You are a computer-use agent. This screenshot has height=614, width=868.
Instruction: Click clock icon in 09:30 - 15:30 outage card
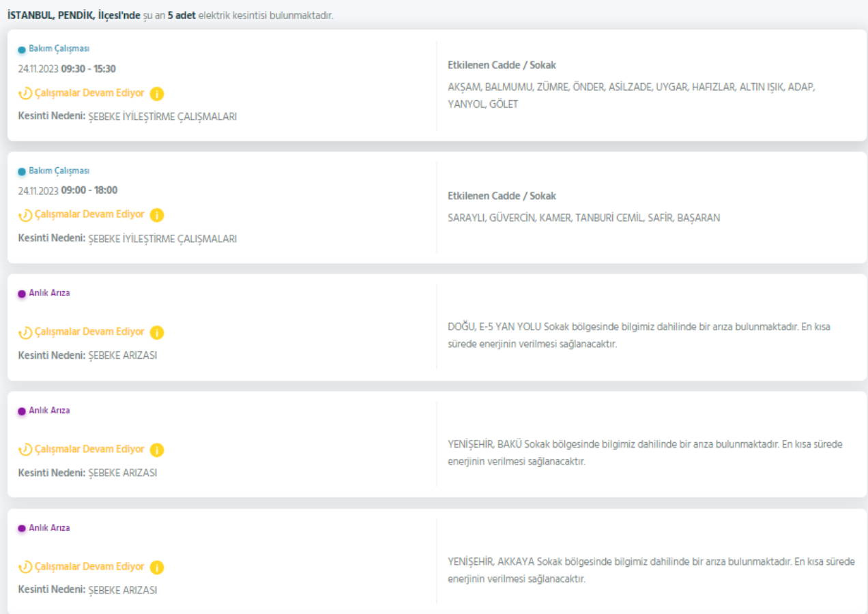tap(25, 93)
